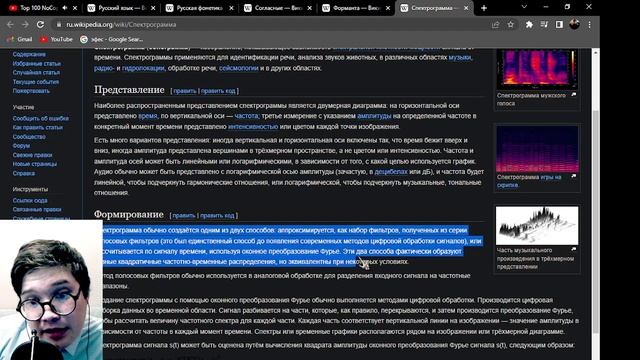Open the Содержание sidebar link
Image resolution: width=640 pixels, height=360 pixels.
pos(29,54)
